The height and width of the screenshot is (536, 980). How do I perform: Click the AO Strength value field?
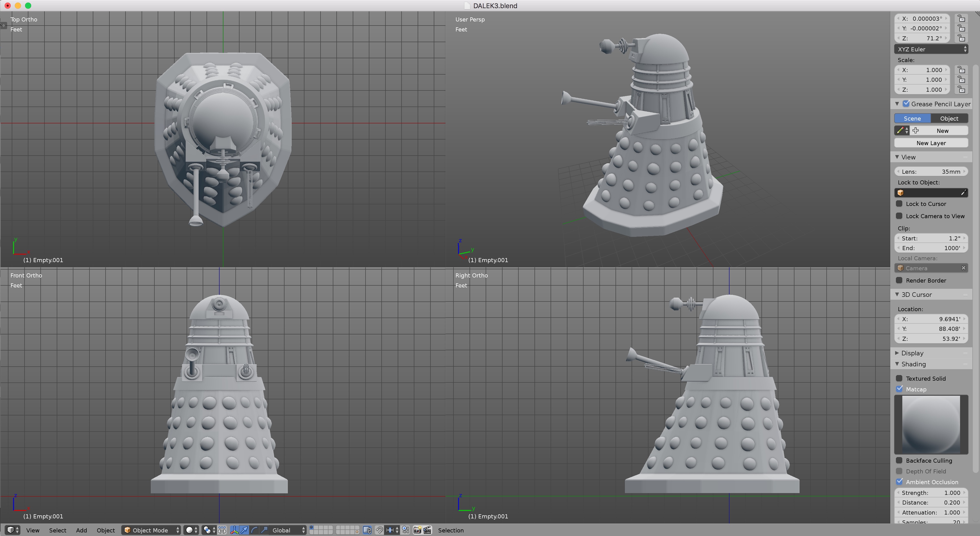click(931, 492)
